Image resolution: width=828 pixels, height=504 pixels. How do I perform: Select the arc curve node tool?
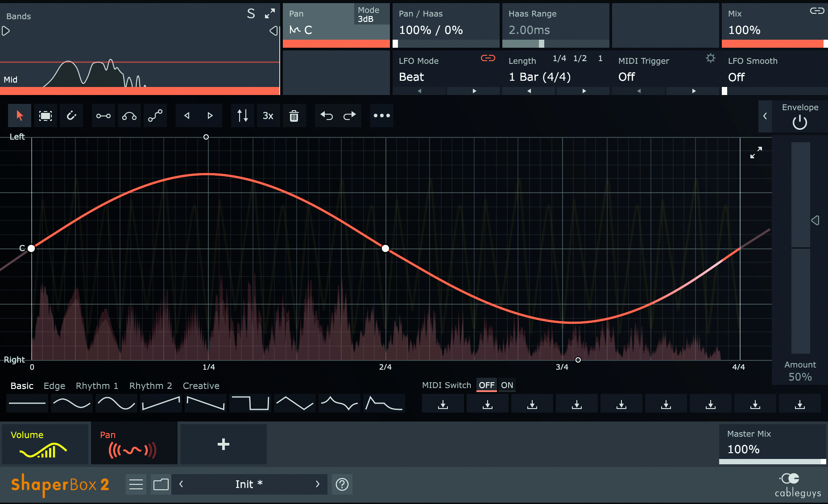tap(129, 116)
